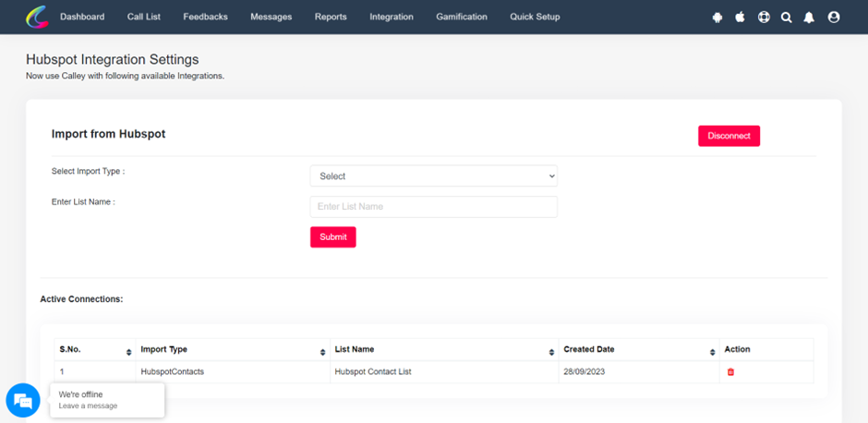Go to the Dashboard menu
The height and width of the screenshot is (423, 868).
pos(82,18)
